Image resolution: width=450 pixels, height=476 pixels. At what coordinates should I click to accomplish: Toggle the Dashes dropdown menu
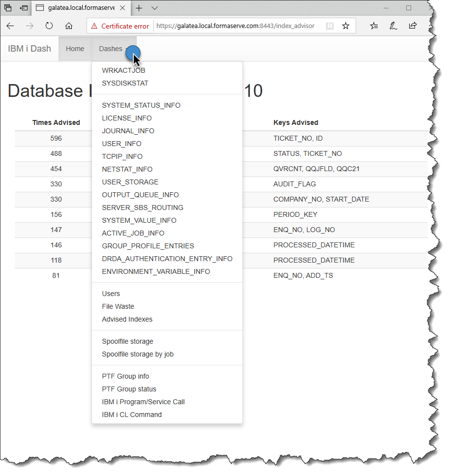tap(113, 49)
